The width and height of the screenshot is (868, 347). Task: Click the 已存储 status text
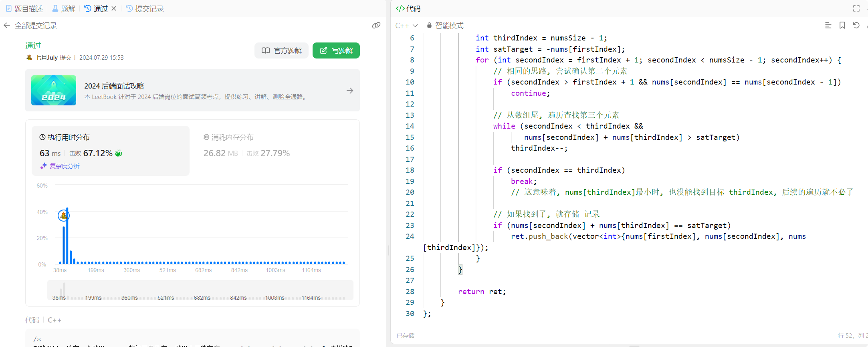click(x=406, y=335)
